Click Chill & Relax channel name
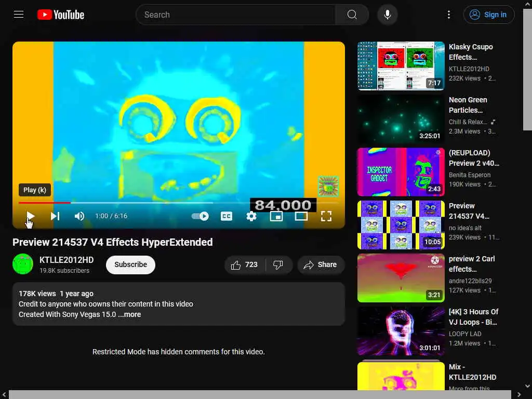Image resolution: width=532 pixels, height=399 pixels. tap(468, 122)
